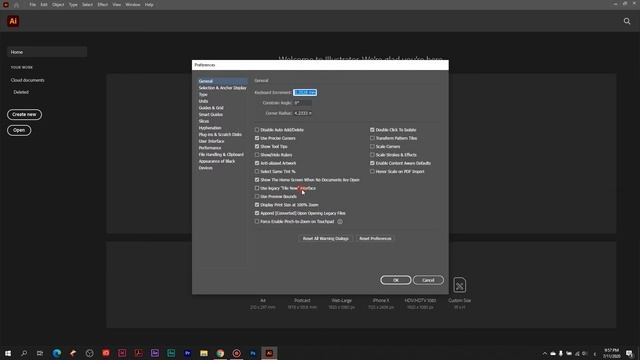The height and width of the screenshot is (360, 640).
Task: Select Selection & Anchor Display preferences category
Action: (222, 88)
